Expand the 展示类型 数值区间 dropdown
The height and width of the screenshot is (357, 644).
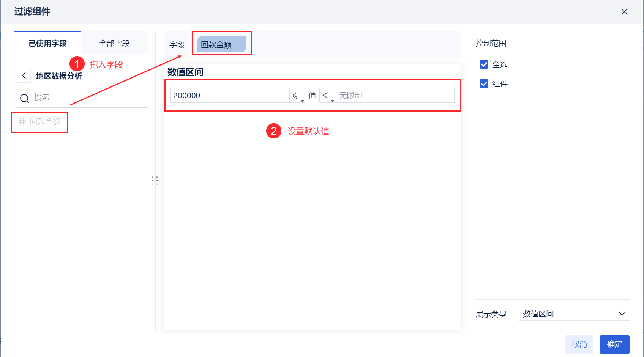coord(573,314)
